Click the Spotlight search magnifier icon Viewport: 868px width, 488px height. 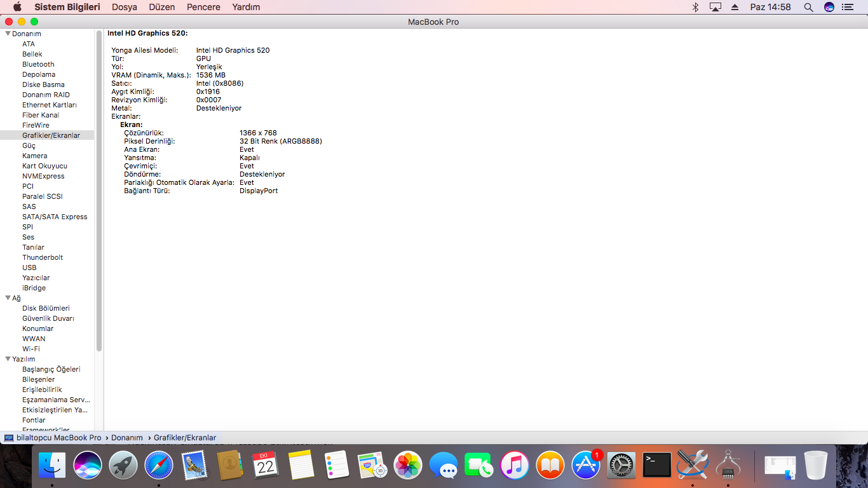point(808,7)
